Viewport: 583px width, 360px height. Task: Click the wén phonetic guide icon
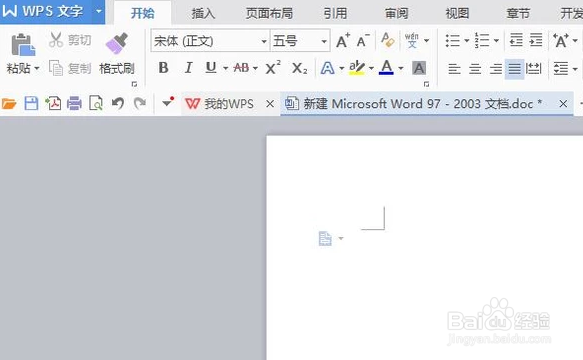point(412,40)
